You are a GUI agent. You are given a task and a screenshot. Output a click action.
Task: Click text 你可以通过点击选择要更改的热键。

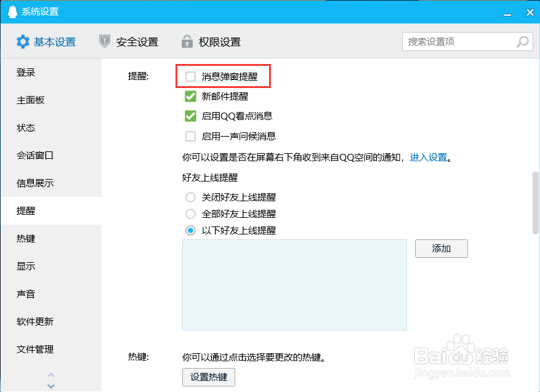click(x=254, y=358)
